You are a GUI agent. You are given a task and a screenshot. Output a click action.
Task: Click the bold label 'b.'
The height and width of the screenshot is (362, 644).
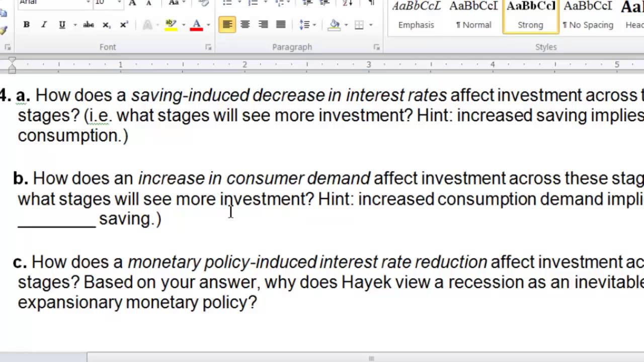coord(21,178)
